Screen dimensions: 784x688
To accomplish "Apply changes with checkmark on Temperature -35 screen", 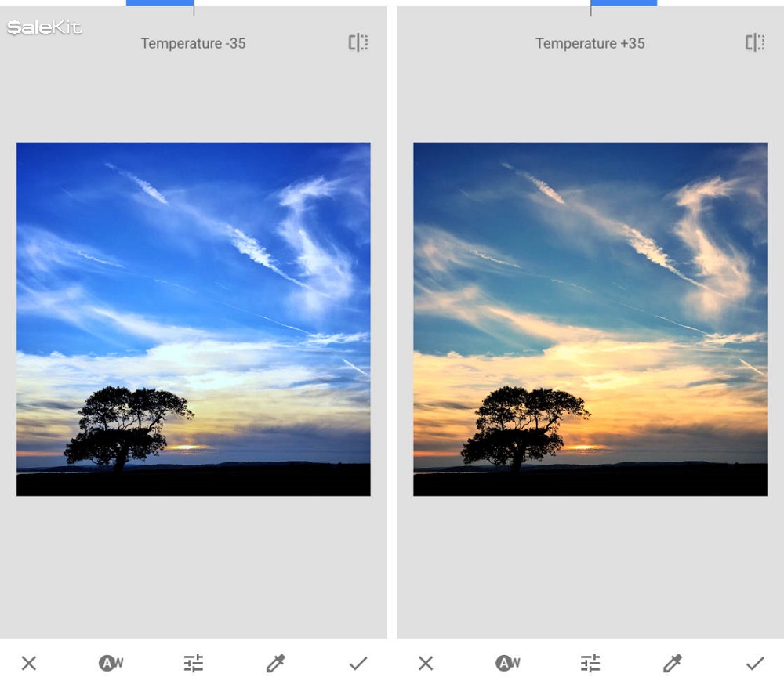I will (x=358, y=663).
